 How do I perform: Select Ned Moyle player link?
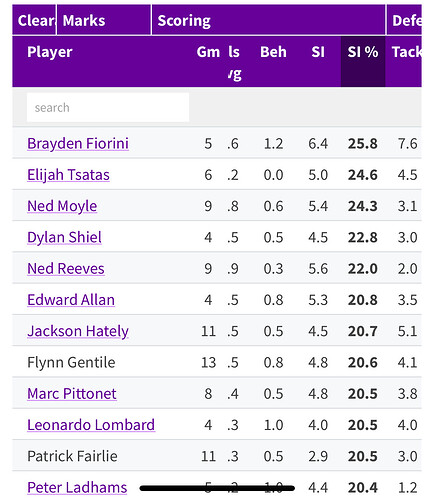(62, 206)
